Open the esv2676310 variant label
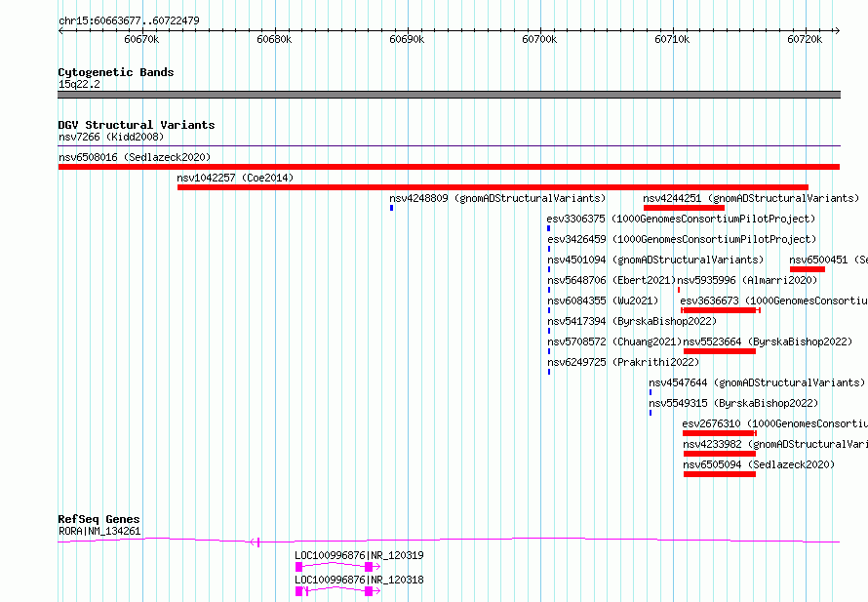The width and height of the screenshot is (868, 602). [x=775, y=423]
